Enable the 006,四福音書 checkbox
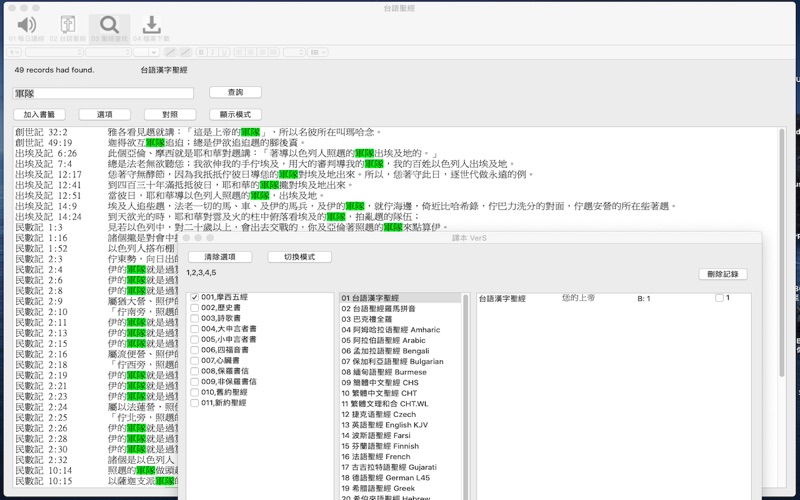Screen dimensions: 800x500 coord(195,350)
